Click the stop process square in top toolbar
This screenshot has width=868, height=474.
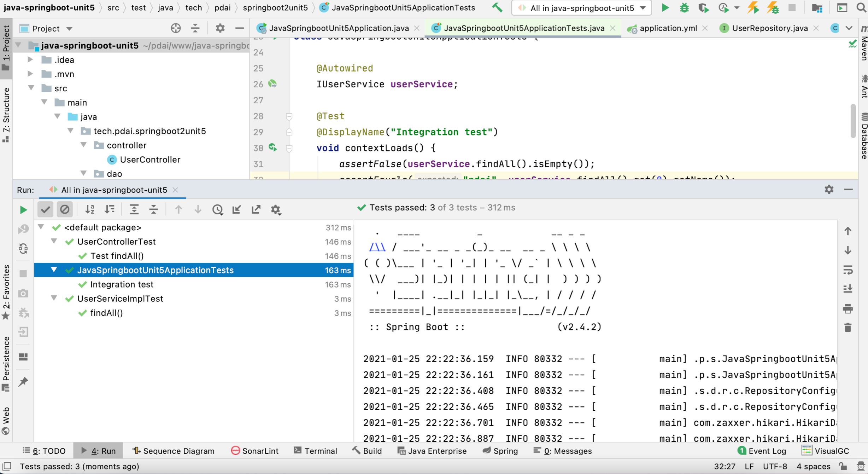point(792,7)
